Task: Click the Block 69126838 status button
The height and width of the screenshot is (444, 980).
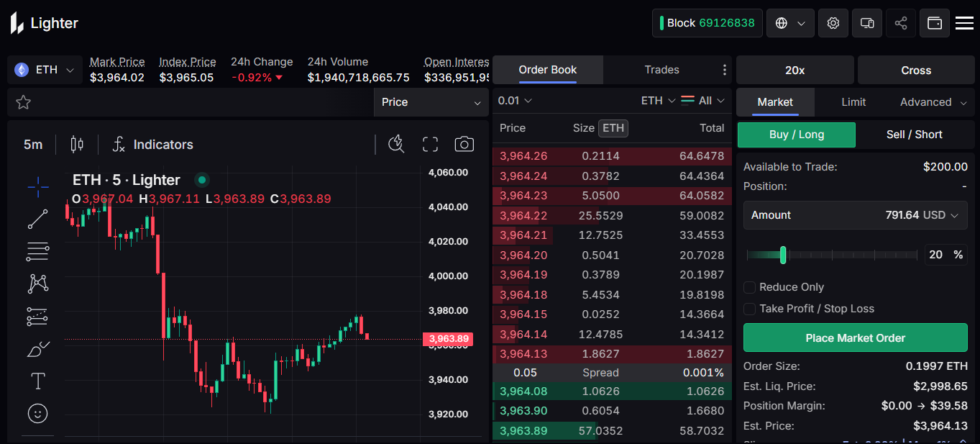Action: click(707, 23)
